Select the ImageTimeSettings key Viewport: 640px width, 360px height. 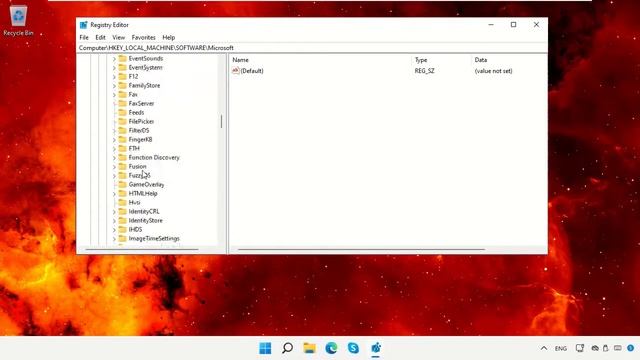click(x=154, y=238)
